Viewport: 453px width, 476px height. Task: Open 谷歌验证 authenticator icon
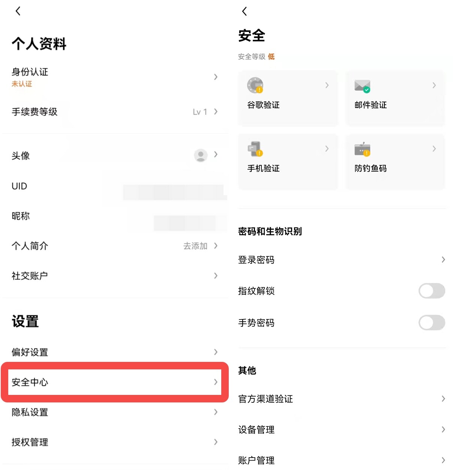255,85
